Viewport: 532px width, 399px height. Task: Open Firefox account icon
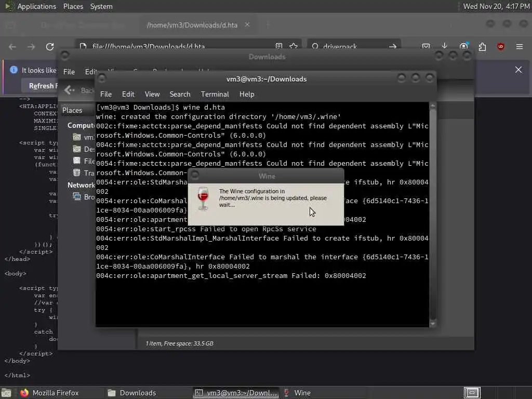[464, 46]
